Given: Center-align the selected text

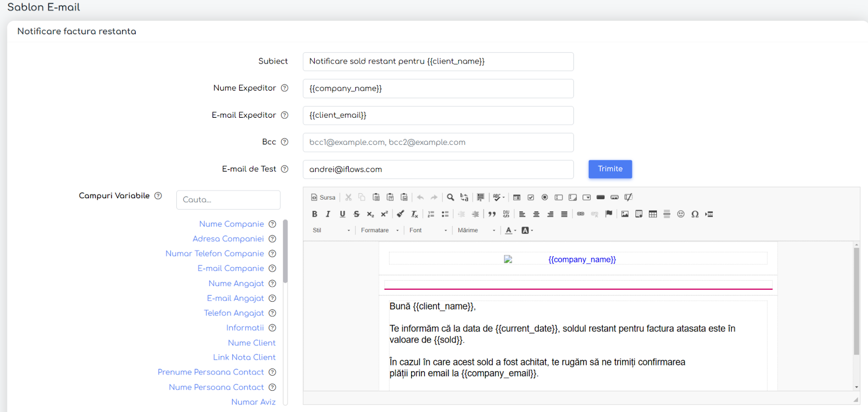Looking at the screenshot, I should [536, 214].
